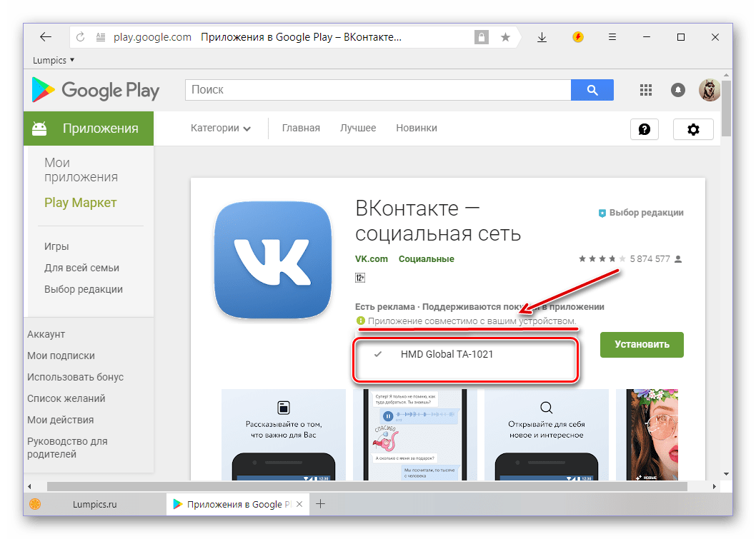Open reader mode icon in address bar
The width and height of the screenshot is (756, 539).
click(100, 37)
